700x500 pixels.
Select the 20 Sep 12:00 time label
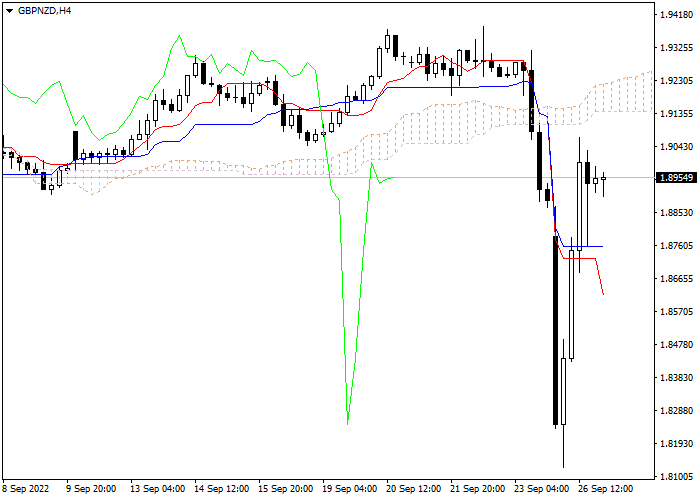pos(415,489)
